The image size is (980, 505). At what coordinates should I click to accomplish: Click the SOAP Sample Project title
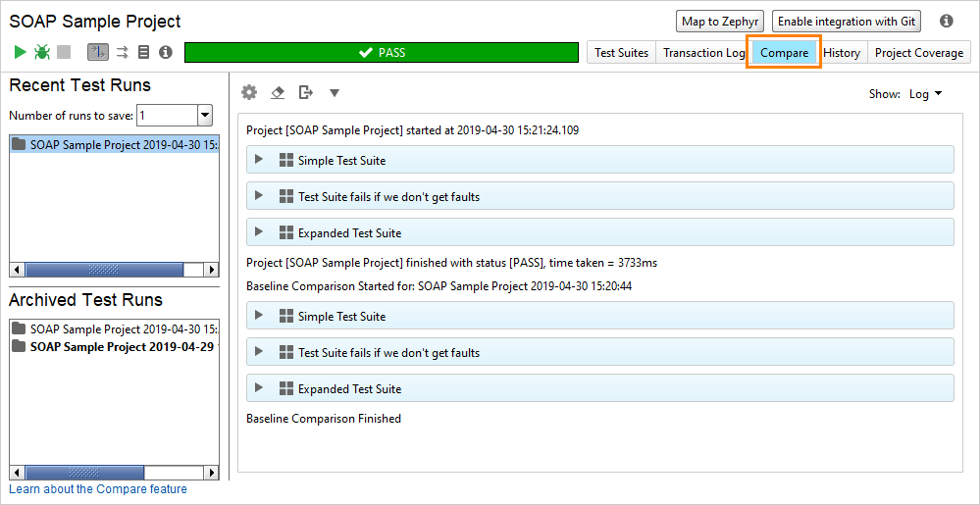click(x=95, y=22)
